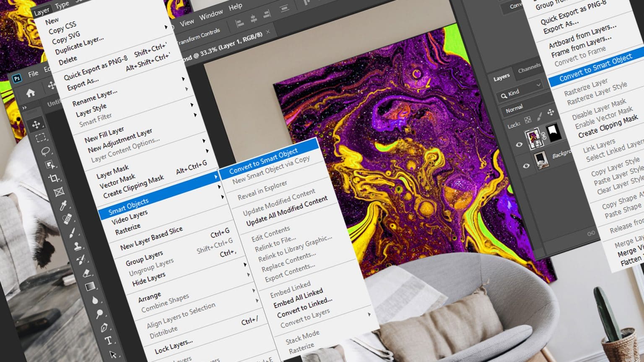Click the Home icon below the Ps logo
This screenshot has width=644, height=362.
(31, 93)
